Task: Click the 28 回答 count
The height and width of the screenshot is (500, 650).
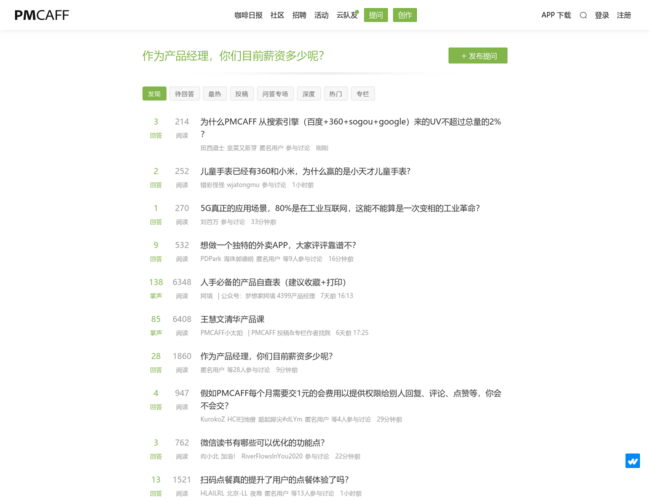Action: pos(156,356)
